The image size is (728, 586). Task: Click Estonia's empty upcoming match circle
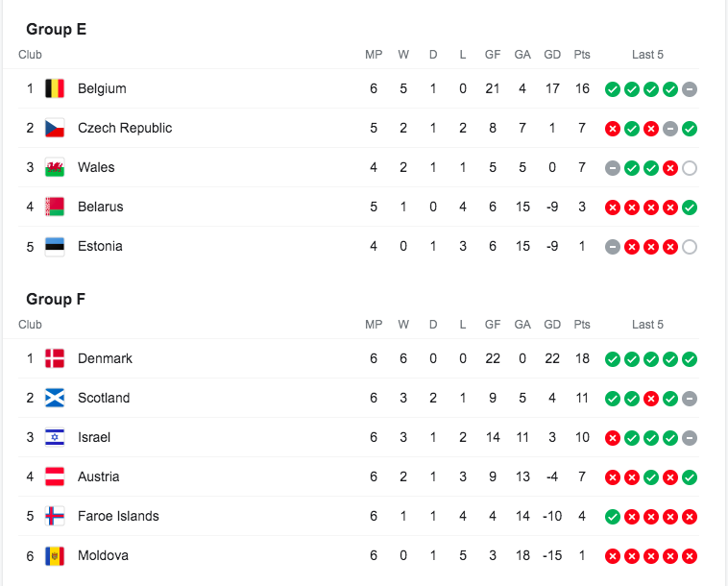click(x=690, y=247)
